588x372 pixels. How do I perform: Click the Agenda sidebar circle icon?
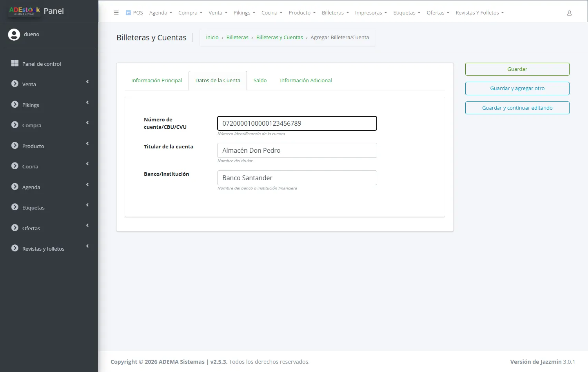tap(15, 187)
